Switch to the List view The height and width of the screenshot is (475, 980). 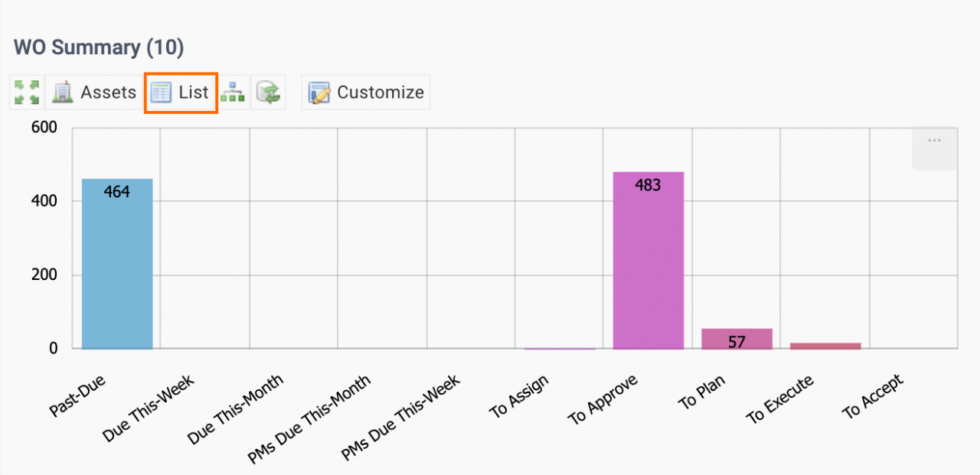coord(181,93)
